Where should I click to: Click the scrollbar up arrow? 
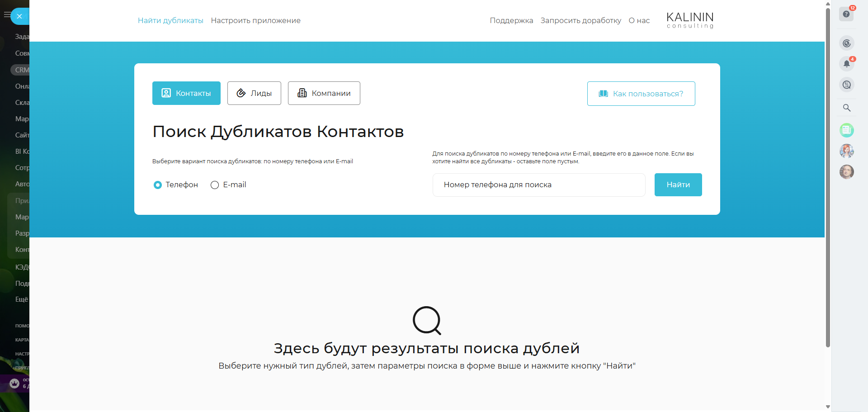(x=828, y=4)
